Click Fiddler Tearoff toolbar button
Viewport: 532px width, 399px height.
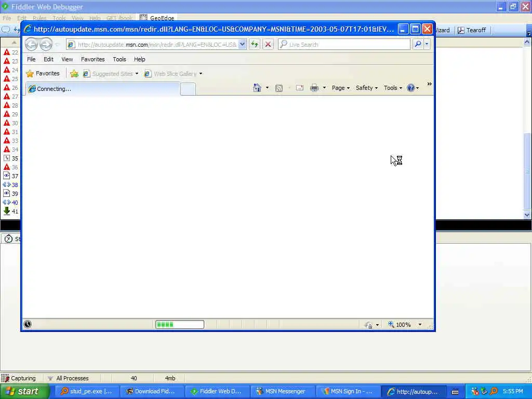pos(472,30)
